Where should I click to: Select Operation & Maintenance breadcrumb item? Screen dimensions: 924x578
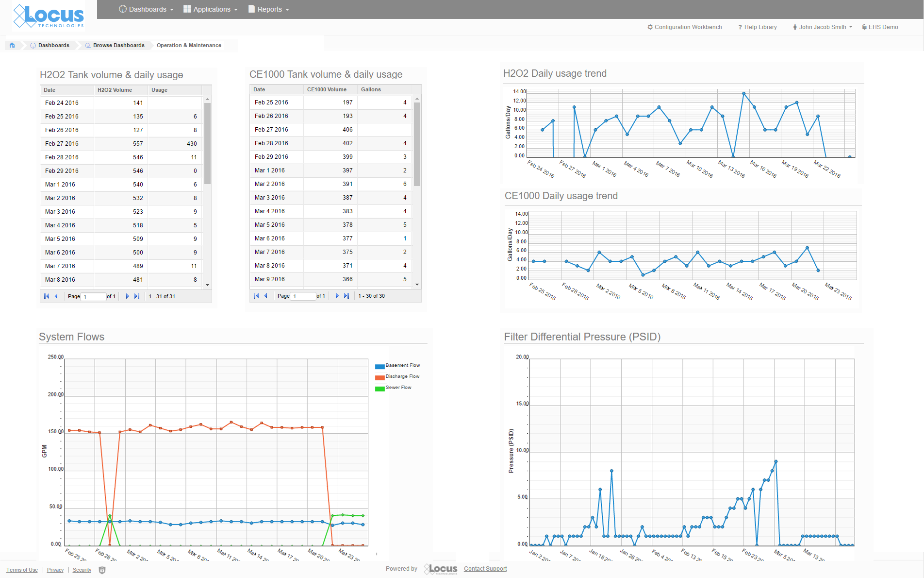coord(189,45)
